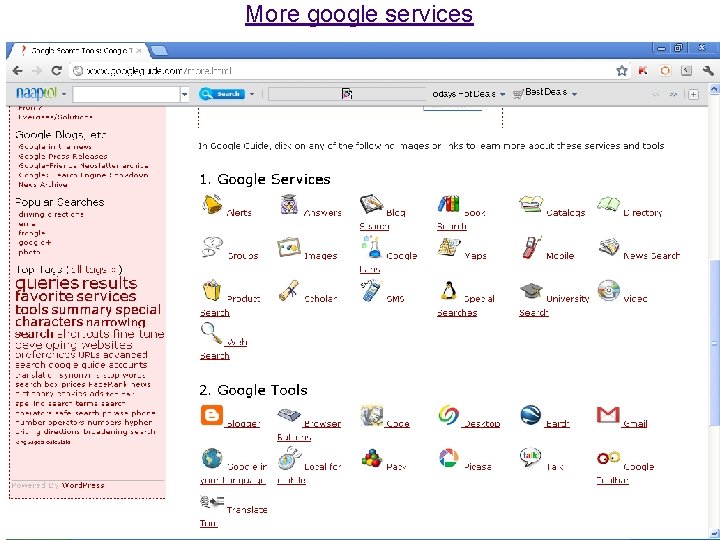Click the page vertical scrollbar thumb
This screenshot has width=720, height=540.
pyautogui.click(x=714, y=342)
